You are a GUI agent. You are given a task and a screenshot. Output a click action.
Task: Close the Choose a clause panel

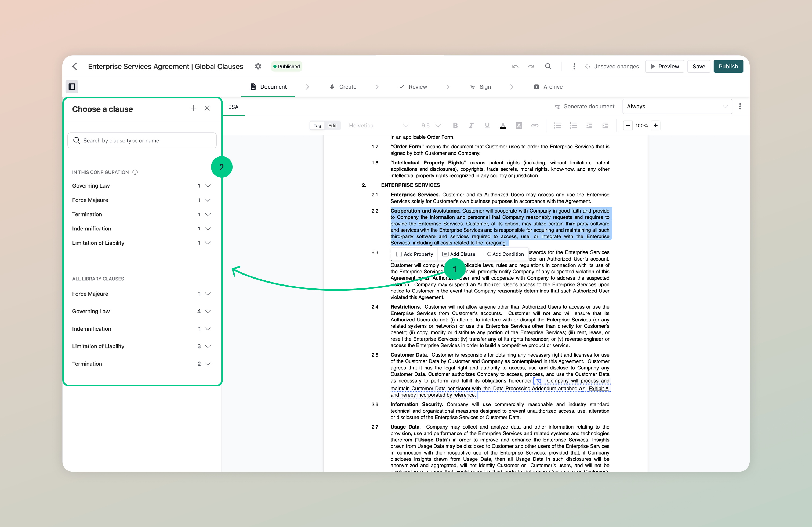[207, 108]
